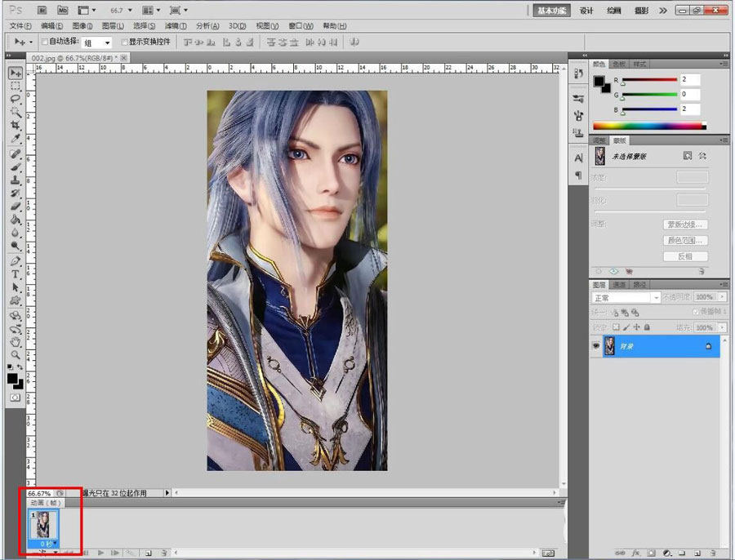Check the 显示变换控件 option
Image resolution: width=735 pixels, height=560 pixels.
point(124,42)
